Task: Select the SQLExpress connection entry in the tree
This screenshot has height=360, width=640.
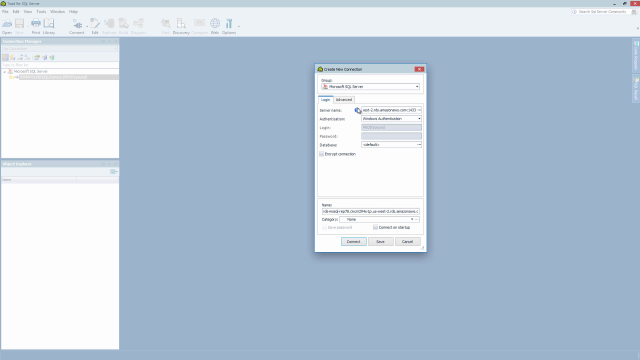Action: (53, 77)
